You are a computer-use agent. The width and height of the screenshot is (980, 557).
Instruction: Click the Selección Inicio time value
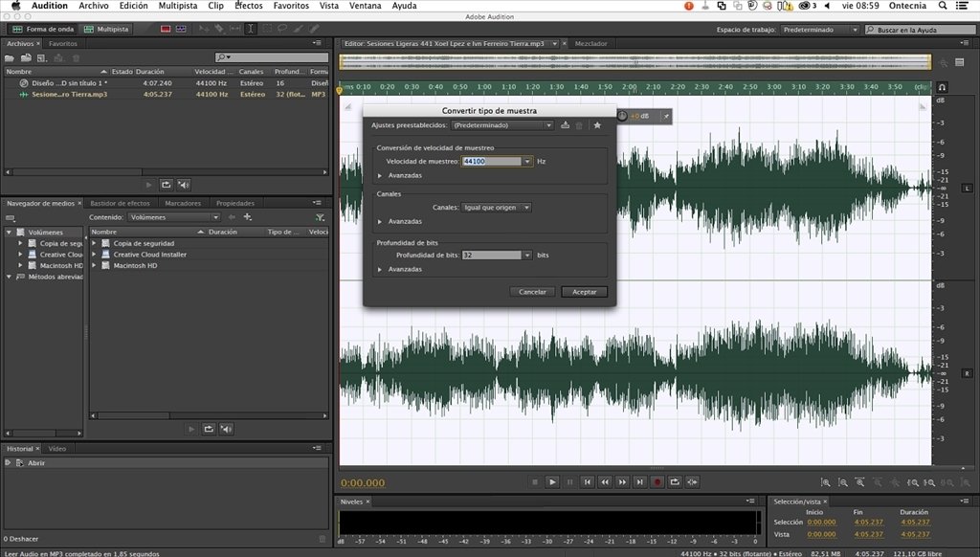(821, 522)
